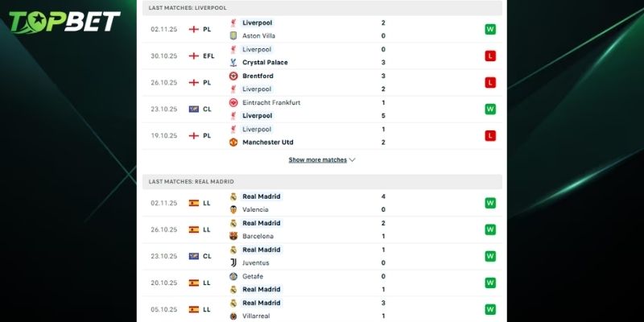Click the Brentford club crest
The image size is (644, 322).
point(234,76)
